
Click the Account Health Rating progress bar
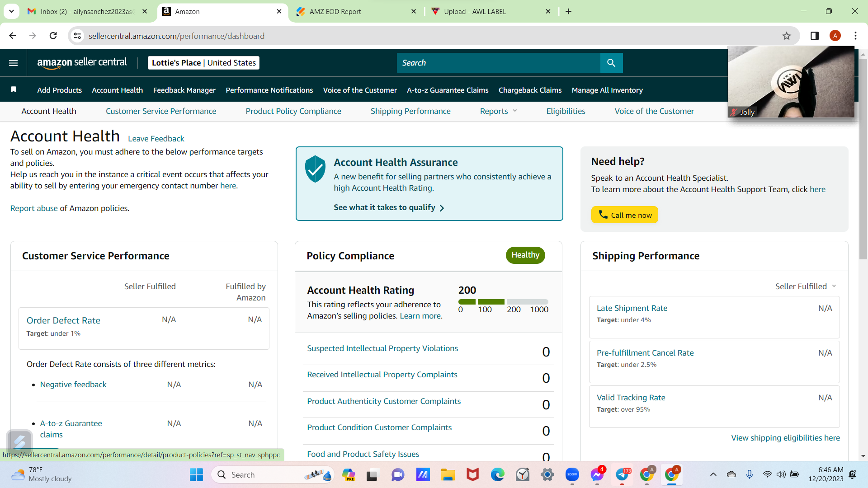click(503, 302)
